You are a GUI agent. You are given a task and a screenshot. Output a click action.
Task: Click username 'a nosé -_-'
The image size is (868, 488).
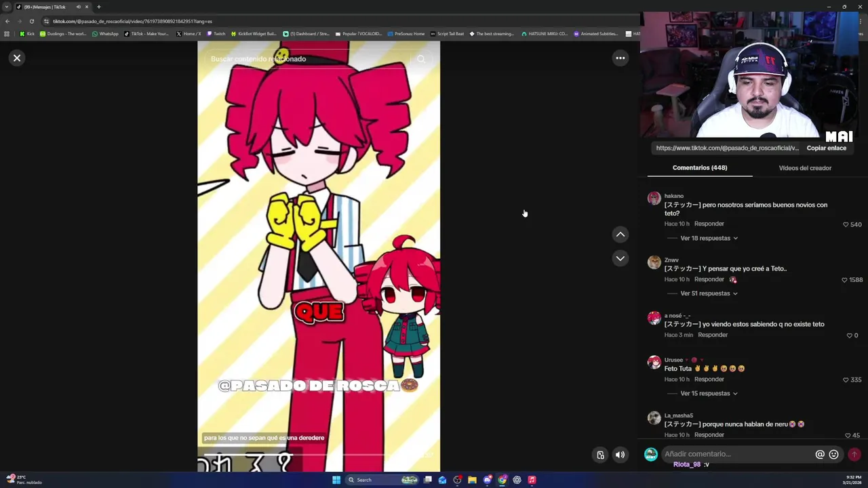pyautogui.click(x=677, y=316)
